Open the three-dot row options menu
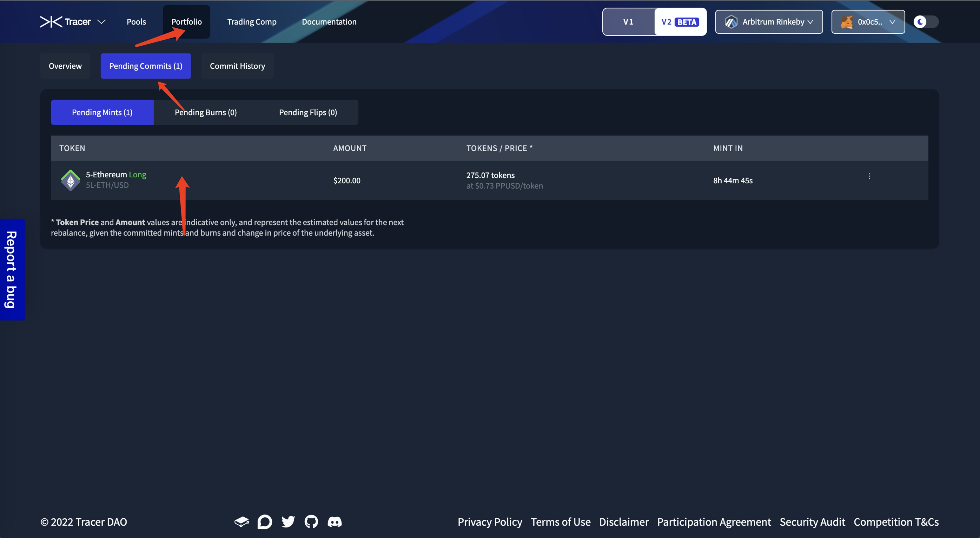Viewport: 980px width, 538px height. pos(869,176)
